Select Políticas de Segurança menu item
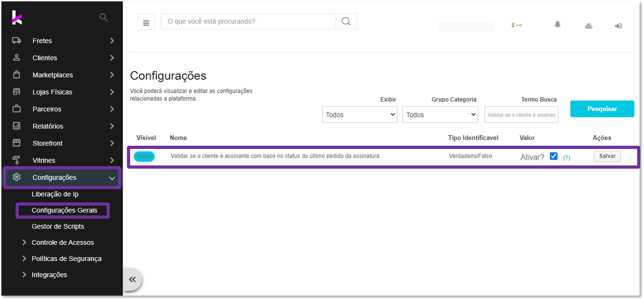644x300 pixels. point(66,258)
